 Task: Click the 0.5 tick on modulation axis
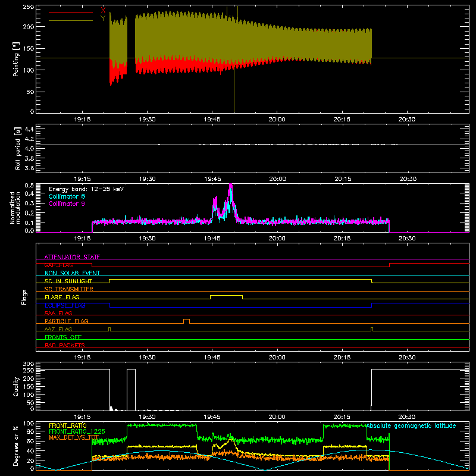click(x=29, y=185)
